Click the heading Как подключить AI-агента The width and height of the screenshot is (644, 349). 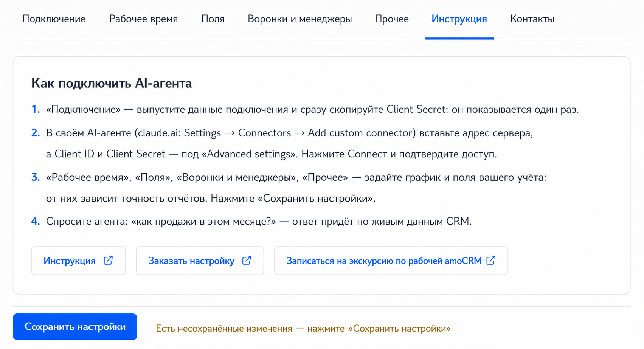(112, 83)
